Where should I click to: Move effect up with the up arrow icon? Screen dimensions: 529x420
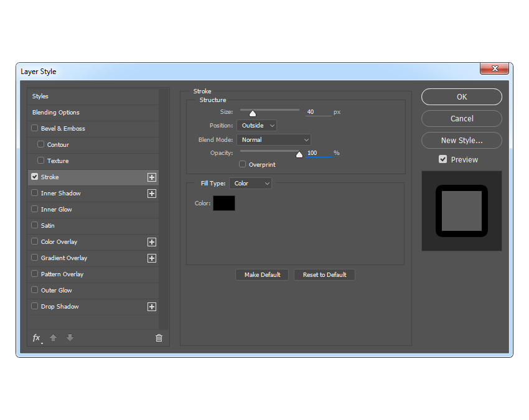tap(54, 338)
